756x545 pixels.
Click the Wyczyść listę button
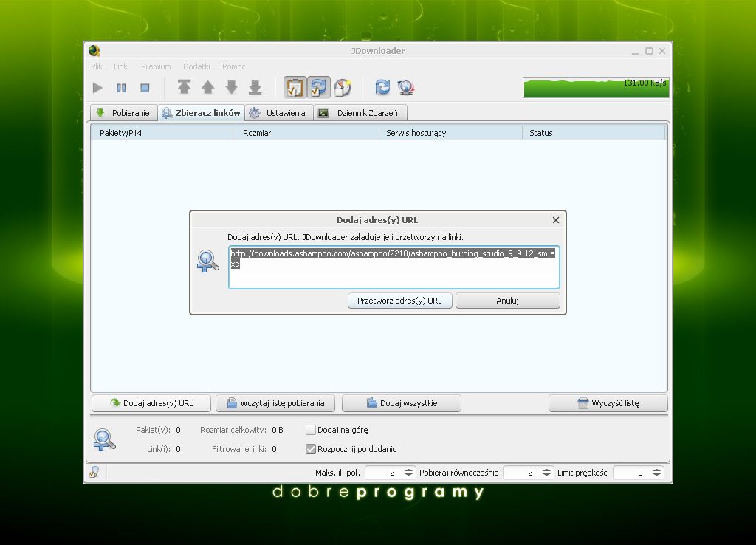(608, 403)
